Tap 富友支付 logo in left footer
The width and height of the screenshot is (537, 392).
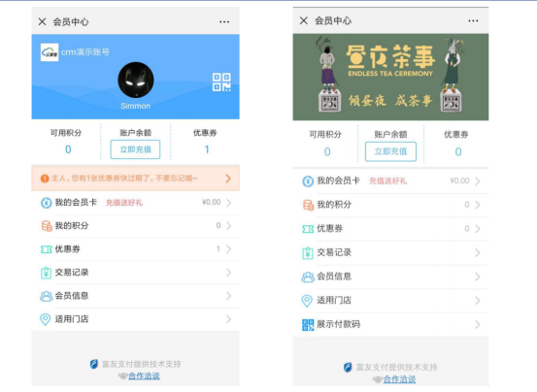click(94, 364)
